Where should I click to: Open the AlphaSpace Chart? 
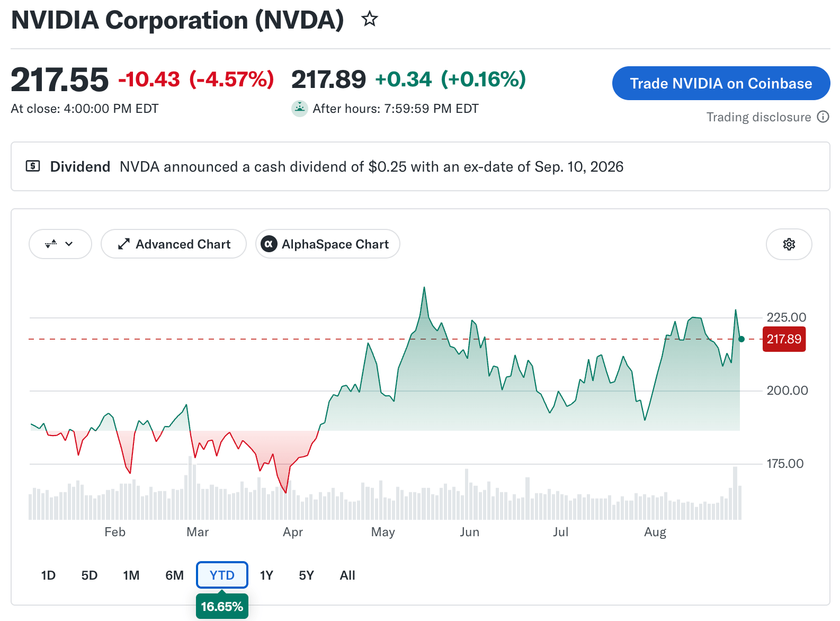click(328, 244)
